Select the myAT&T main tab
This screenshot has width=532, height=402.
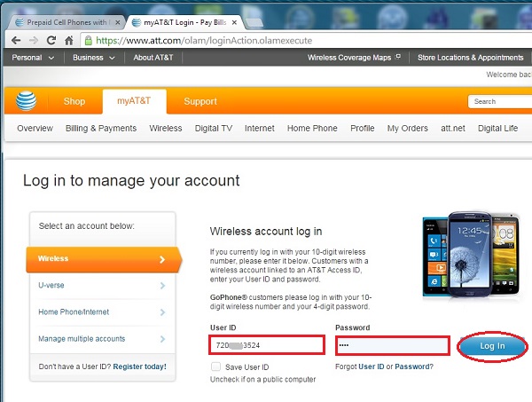[x=134, y=101]
